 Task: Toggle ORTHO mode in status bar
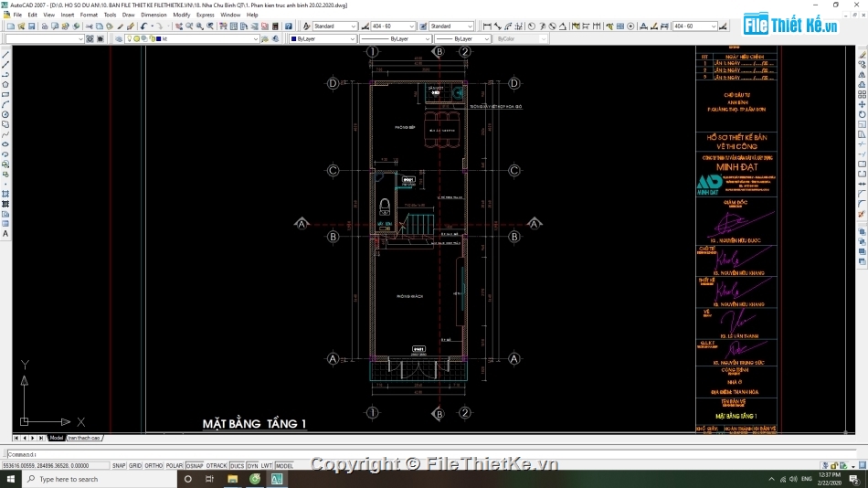pos(153,466)
